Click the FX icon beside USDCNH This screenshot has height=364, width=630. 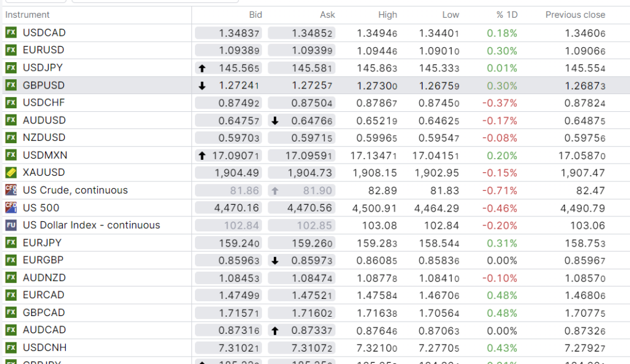click(x=10, y=348)
